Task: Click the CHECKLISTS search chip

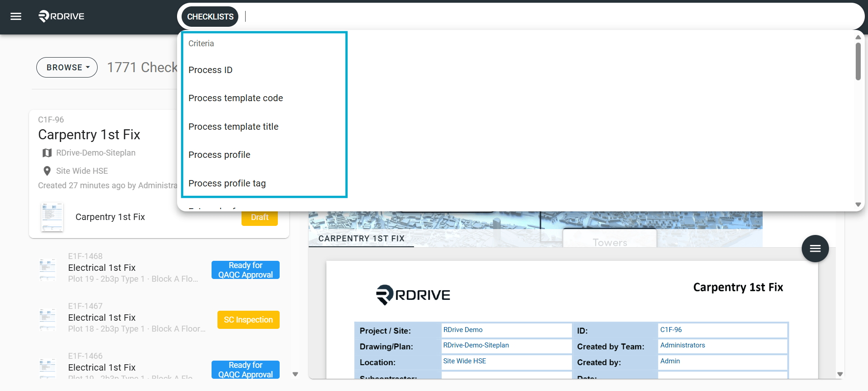Action: click(x=210, y=17)
